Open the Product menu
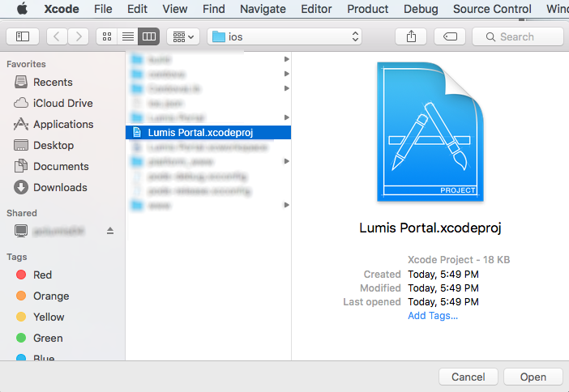 coord(368,9)
